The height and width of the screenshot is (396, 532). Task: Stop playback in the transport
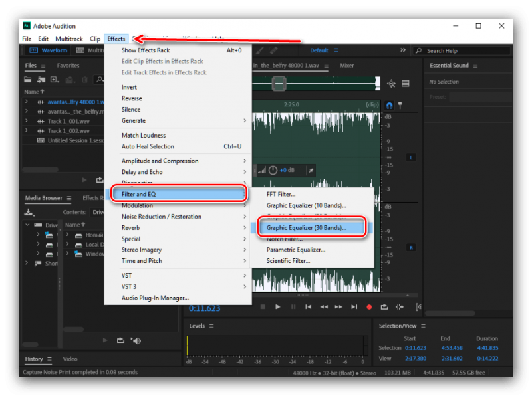click(x=263, y=307)
